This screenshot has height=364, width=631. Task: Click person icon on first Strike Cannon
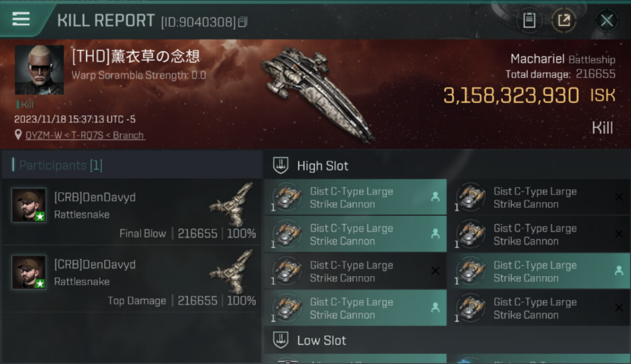coord(435,197)
